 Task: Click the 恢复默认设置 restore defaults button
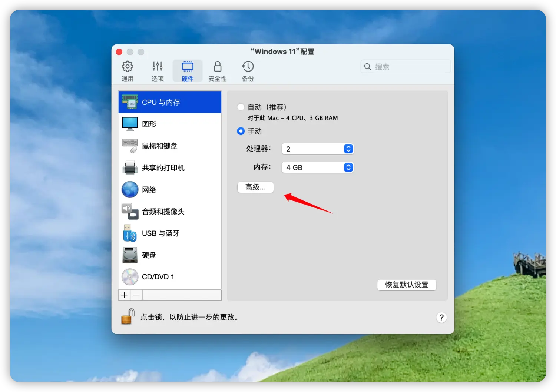(x=407, y=285)
